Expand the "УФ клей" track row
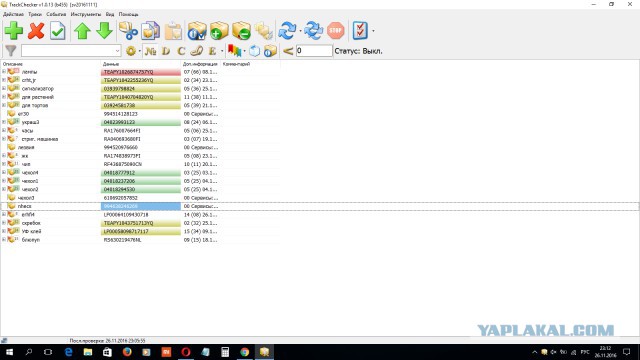 4,231
